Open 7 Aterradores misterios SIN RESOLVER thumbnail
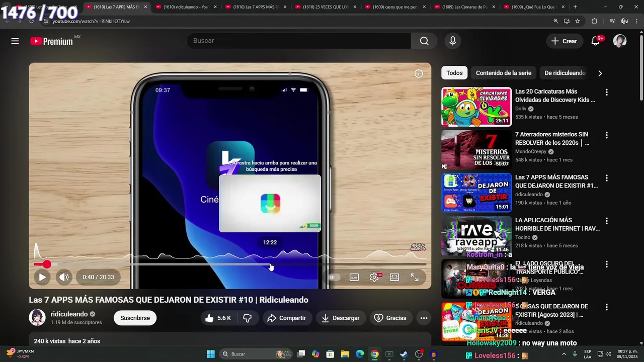This screenshot has width=644, height=362. coord(476,149)
